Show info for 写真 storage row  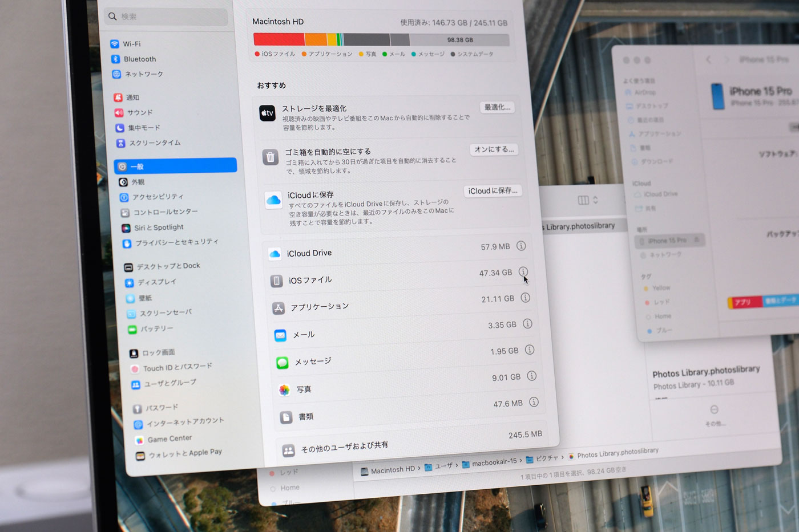pyautogui.click(x=531, y=376)
